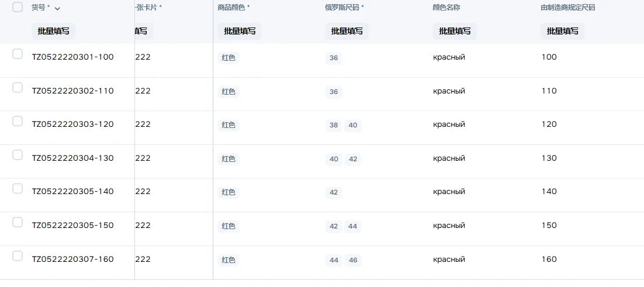
Task: Click the 红色 tag in TZ0522220305-150 row
Action: coord(228,226)
